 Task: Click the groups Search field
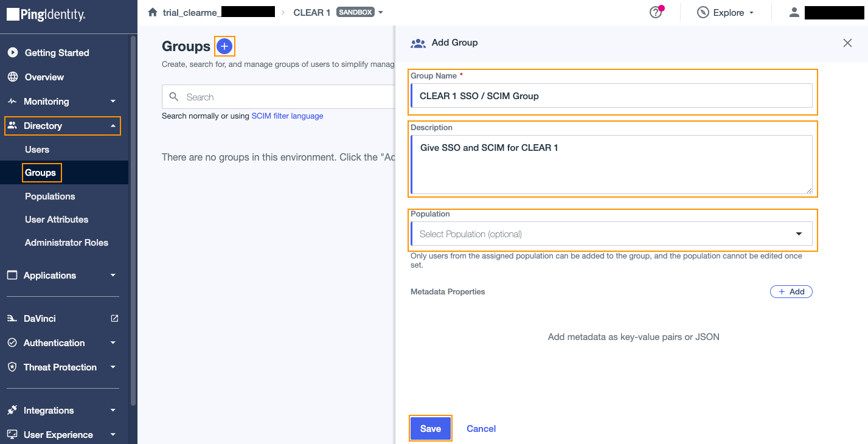(279, 97)
